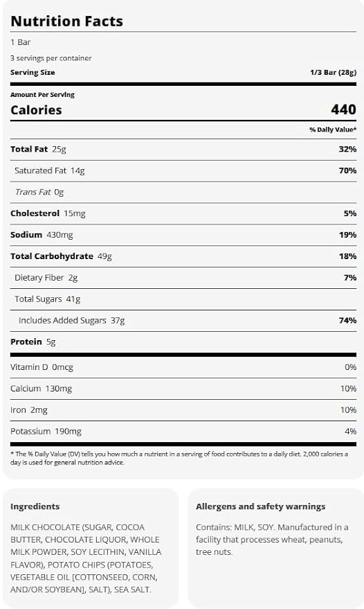Select the Added Sugars 74% value
Image resolution: width=364 pixels, height=609 pixels.
pyautogui.click(x=347, y=320)
